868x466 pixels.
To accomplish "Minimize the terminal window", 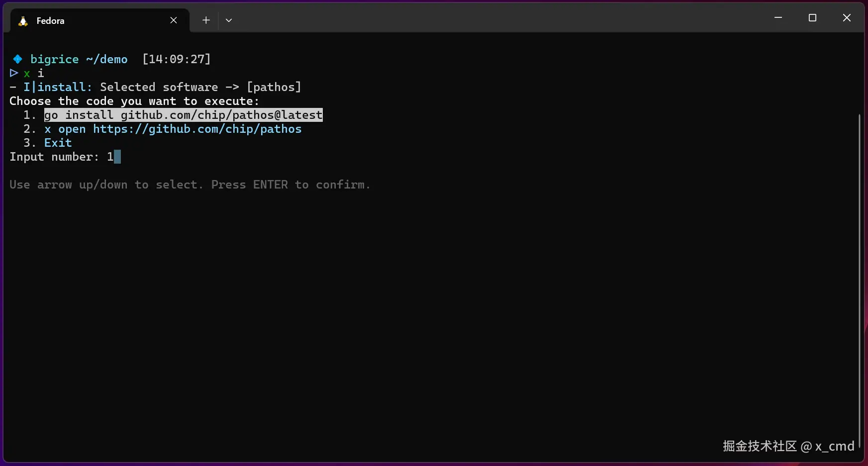I will click(778, 18).
